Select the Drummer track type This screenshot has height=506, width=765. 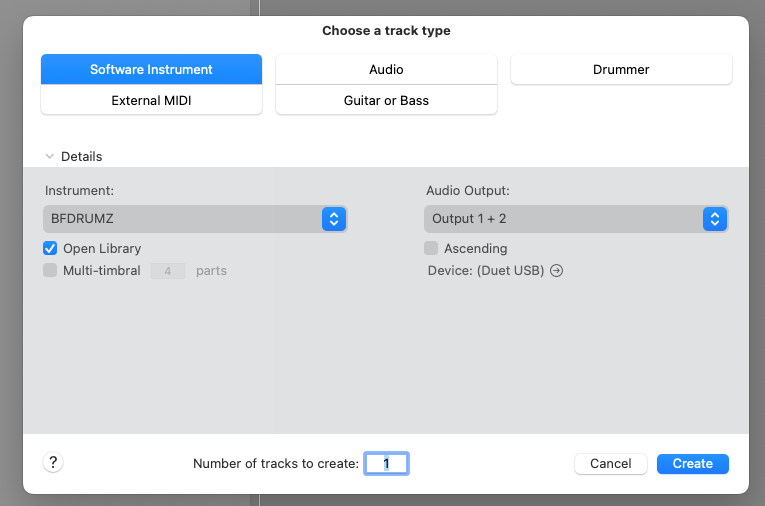621,69
